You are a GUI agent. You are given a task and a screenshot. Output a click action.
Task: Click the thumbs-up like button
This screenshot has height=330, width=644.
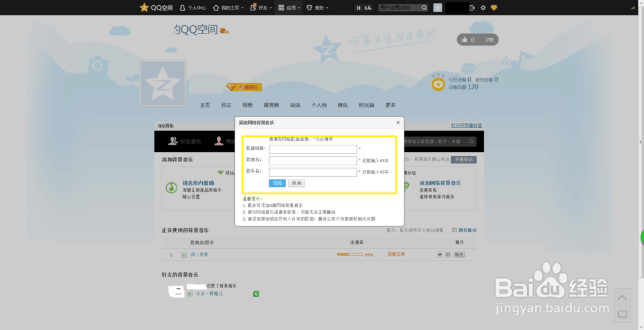pos(464,39)
